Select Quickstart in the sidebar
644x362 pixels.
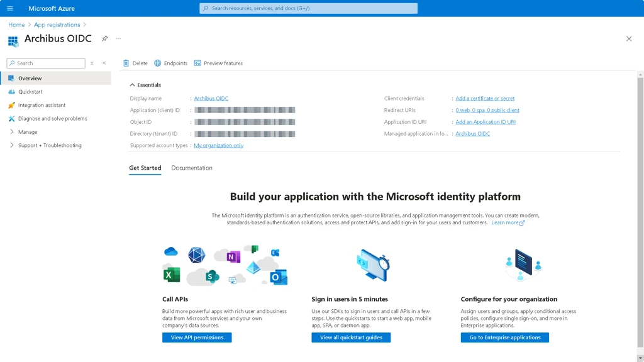click(30, 92)
